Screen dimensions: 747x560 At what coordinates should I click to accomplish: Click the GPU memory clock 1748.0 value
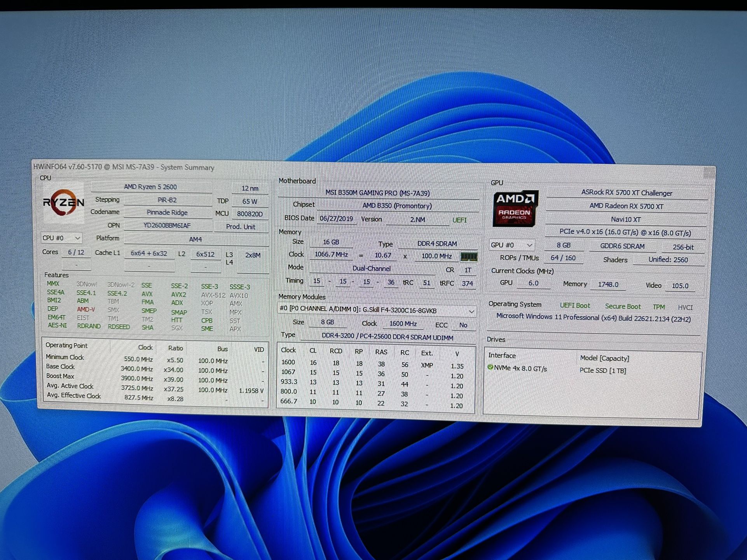(x=608, y=285)
